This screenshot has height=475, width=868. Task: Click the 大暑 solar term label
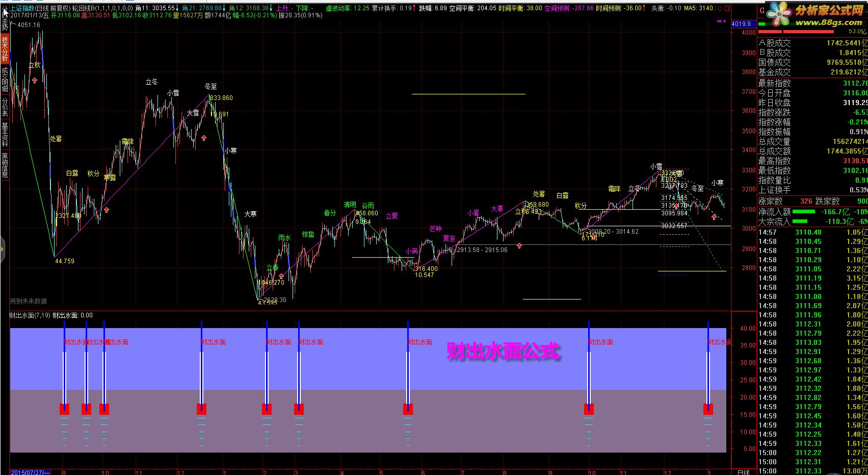(x=497, y=209)
